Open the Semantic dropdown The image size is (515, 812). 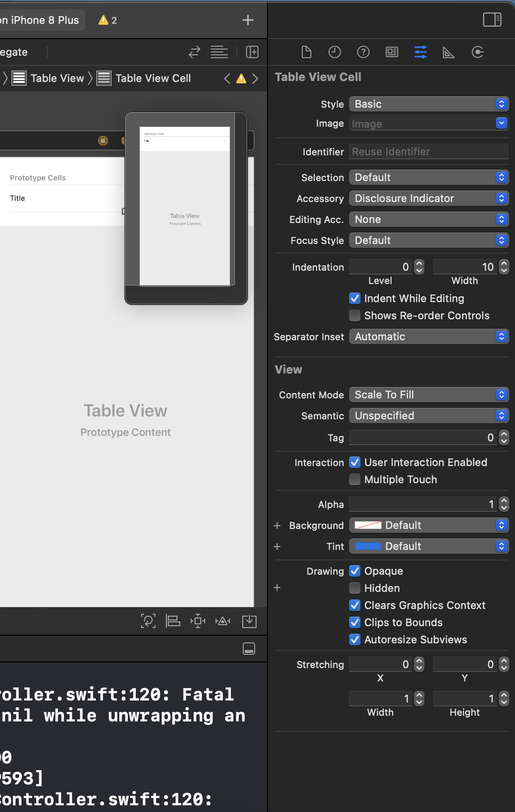click(x=429, y=416)
